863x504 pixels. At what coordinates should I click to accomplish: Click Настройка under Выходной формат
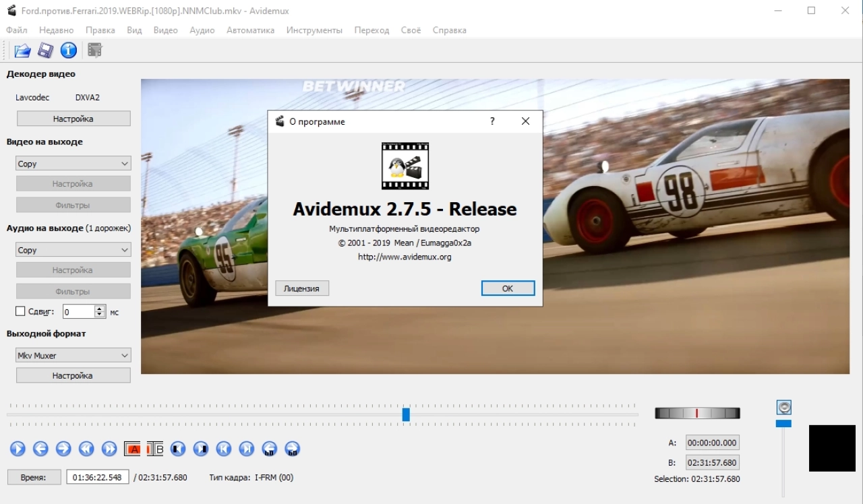[x=73, y=375]
